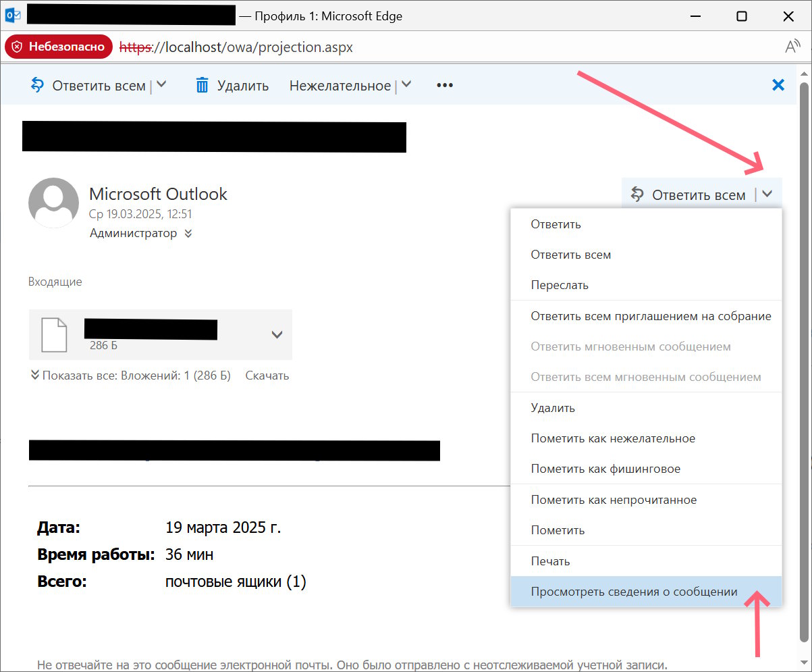Close the message with the blue X icon
812x672 pixels.
coord(778,85)
